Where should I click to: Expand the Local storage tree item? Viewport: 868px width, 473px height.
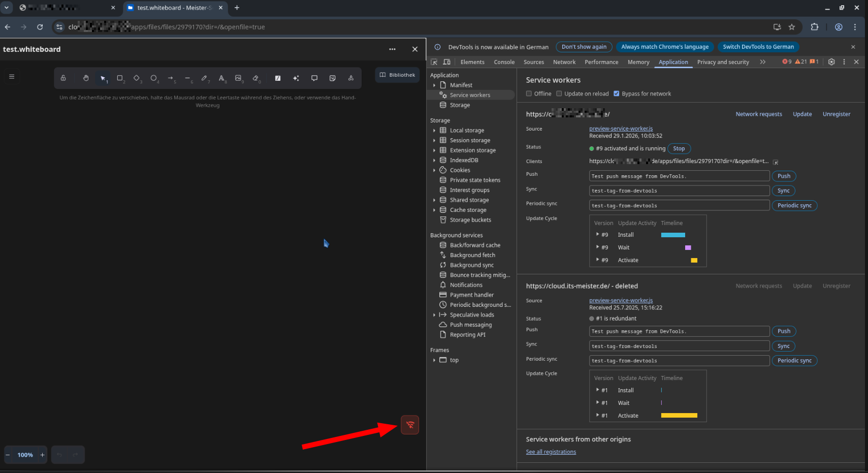tap(434, 131)
